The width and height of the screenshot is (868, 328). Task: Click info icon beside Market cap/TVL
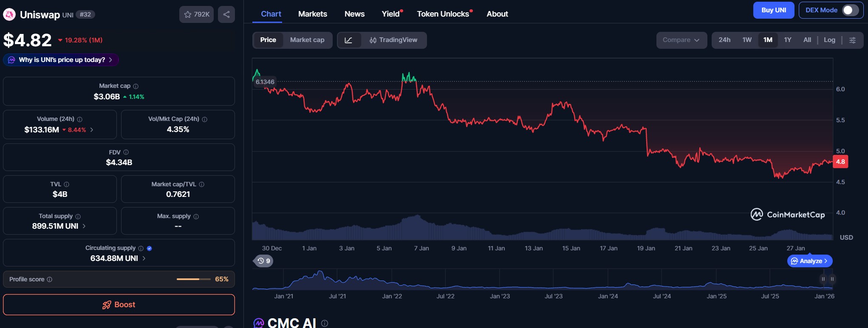(x=202, y=184)
